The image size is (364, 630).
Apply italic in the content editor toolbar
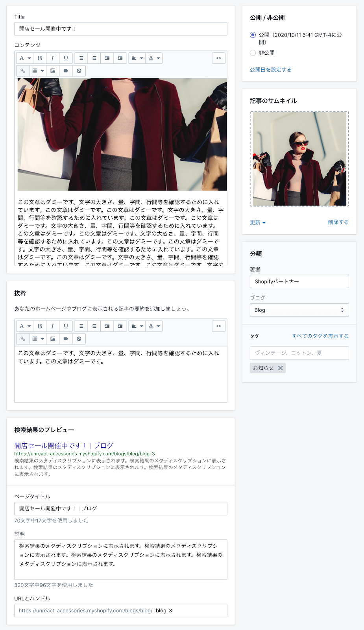53,58
